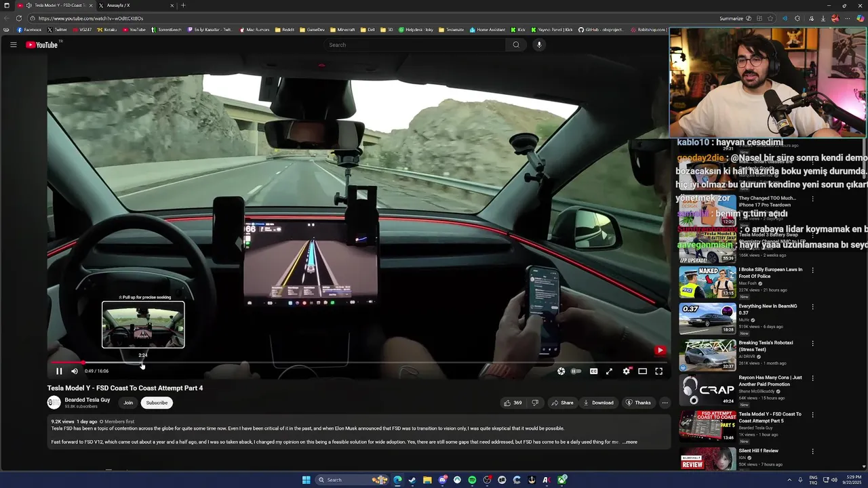
Task: Show hidden system tray icons chevron
Action: 791,480
